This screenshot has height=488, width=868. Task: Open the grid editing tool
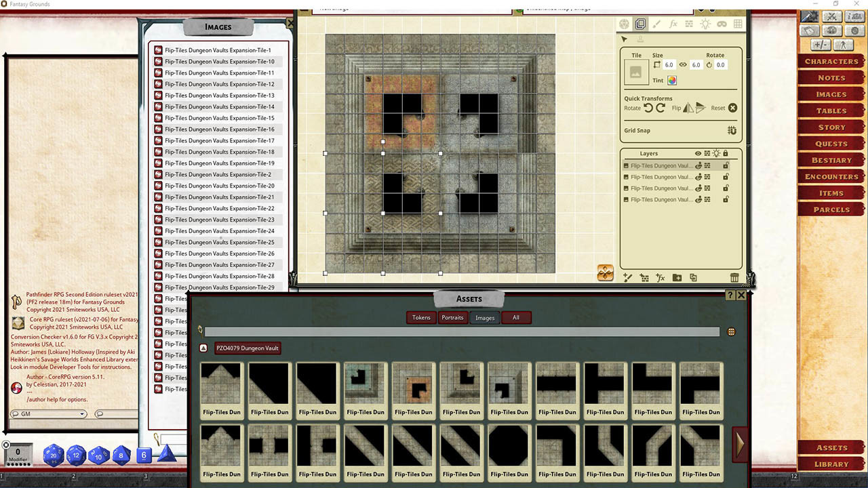pos(739,24)
